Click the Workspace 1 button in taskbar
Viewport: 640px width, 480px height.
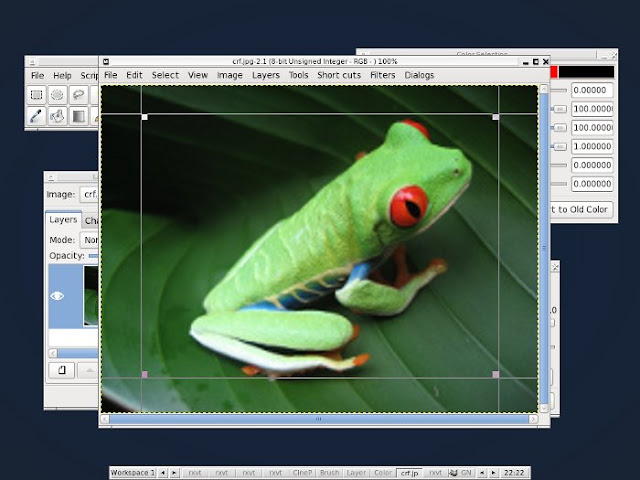pyautogui.click(x=133, y=473)
